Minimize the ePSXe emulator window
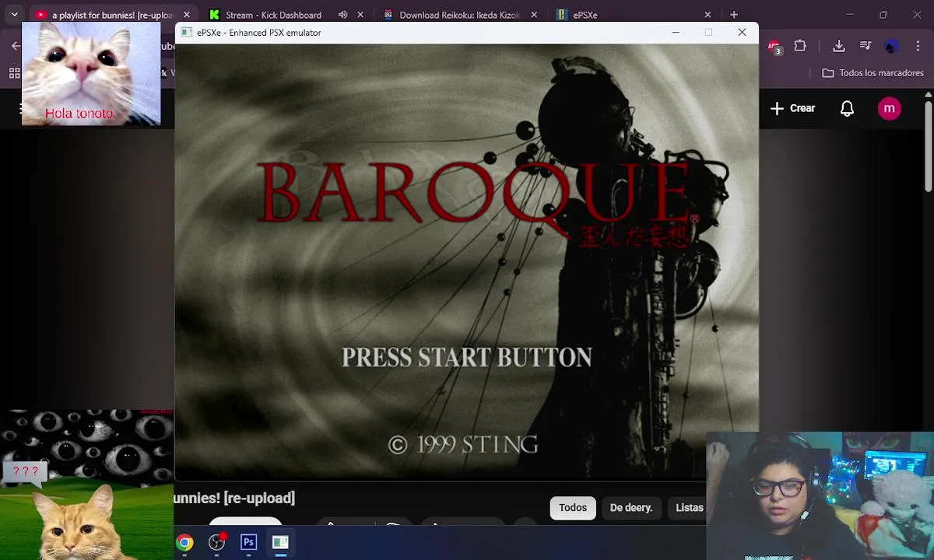934x560 pixels. 676,32
